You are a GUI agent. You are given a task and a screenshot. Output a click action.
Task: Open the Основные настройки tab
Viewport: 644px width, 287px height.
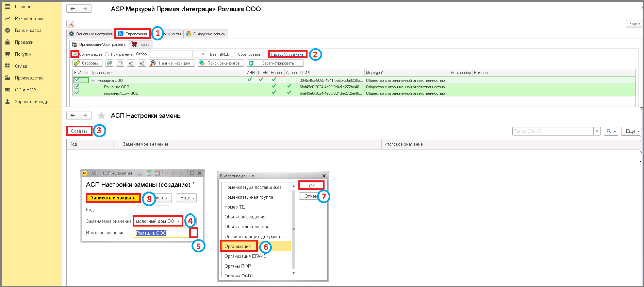[91, 34]
